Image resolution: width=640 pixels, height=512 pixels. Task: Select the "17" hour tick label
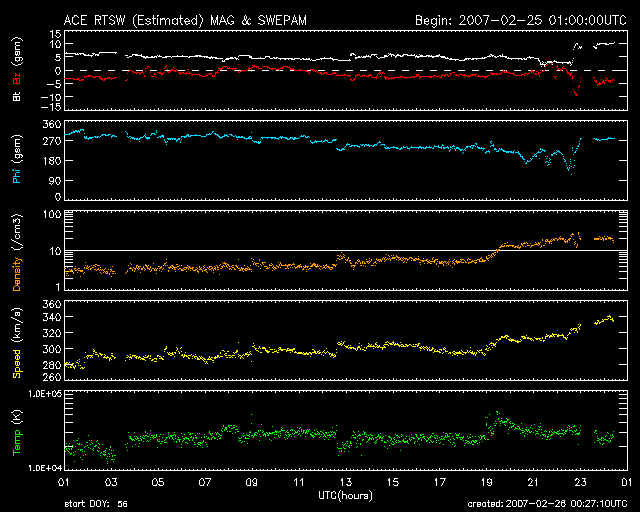click(440, 482)
